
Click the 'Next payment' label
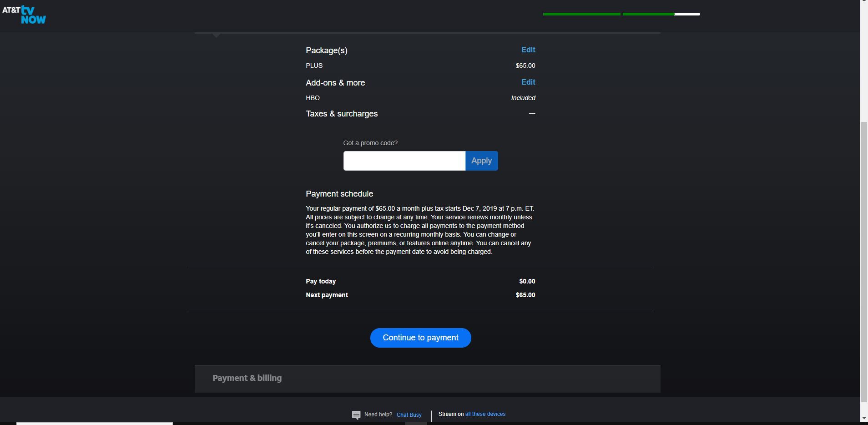(x=327, y=295)
